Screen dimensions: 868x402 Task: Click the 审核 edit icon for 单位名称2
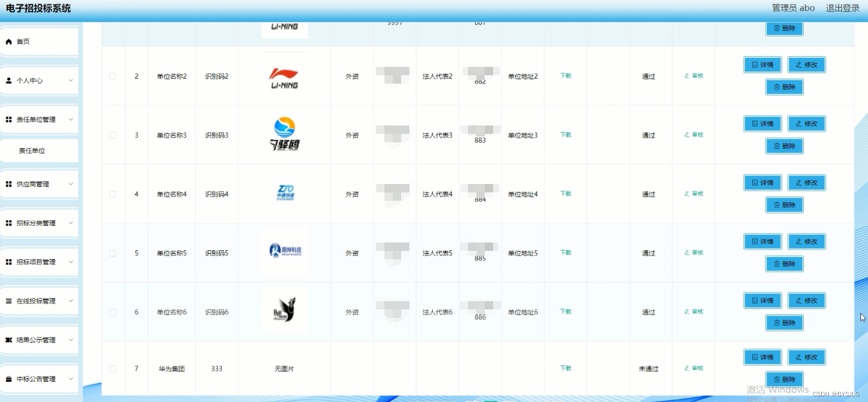687,76
